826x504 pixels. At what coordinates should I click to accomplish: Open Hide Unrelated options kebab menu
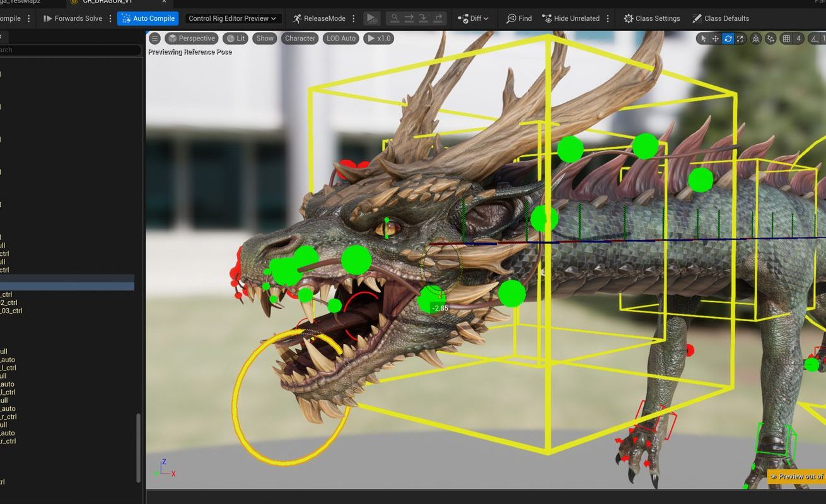608,18
